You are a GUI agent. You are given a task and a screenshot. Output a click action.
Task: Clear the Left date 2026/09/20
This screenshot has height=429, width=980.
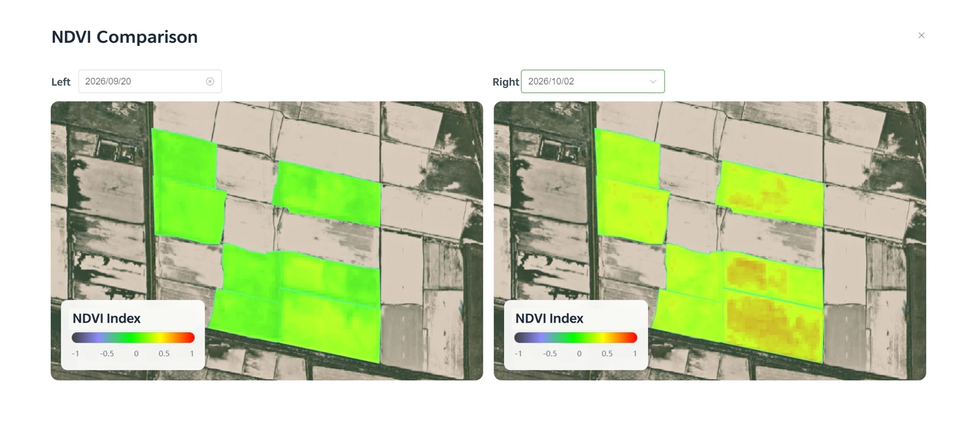[x=210, y=81]
